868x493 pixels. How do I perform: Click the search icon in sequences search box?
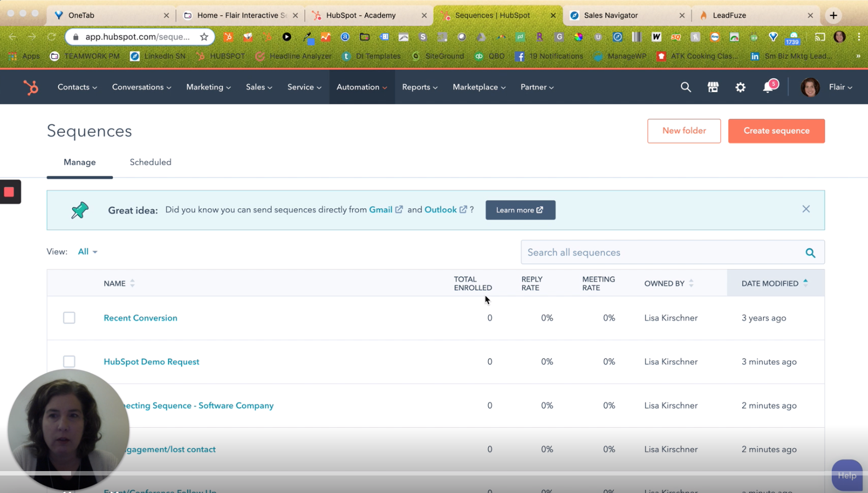pyautogui.click(x=810, y=253)
